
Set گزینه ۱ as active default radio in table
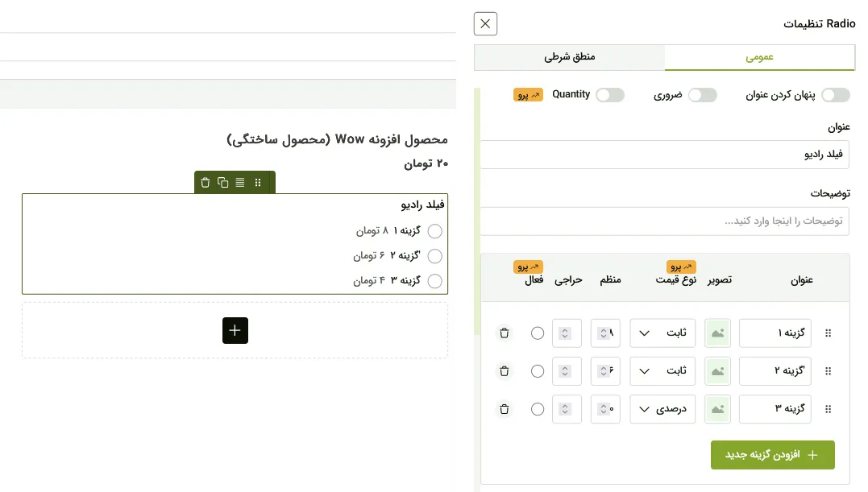point(538,333)
